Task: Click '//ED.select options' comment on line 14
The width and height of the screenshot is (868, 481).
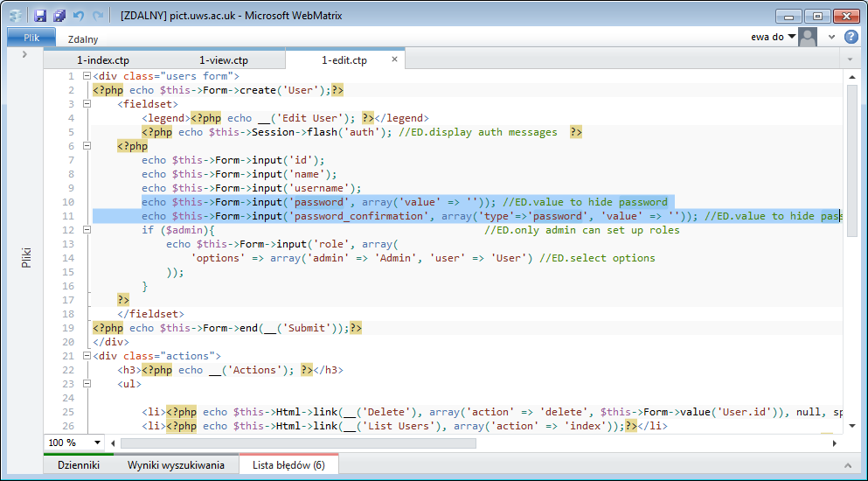Action: point(597,258)
